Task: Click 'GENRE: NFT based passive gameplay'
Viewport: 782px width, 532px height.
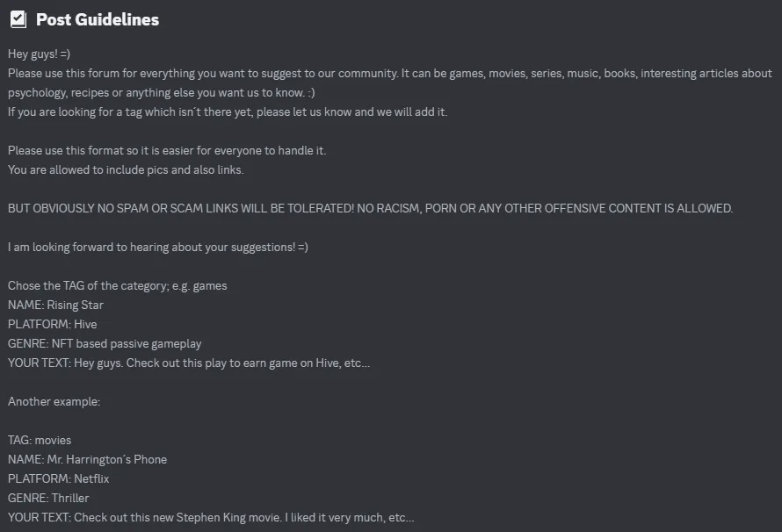Action: coord(105,344)
